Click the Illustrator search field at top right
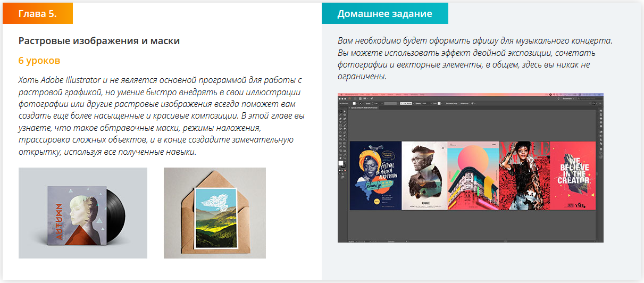Screen dimensions: 644x283 [590, 98]
